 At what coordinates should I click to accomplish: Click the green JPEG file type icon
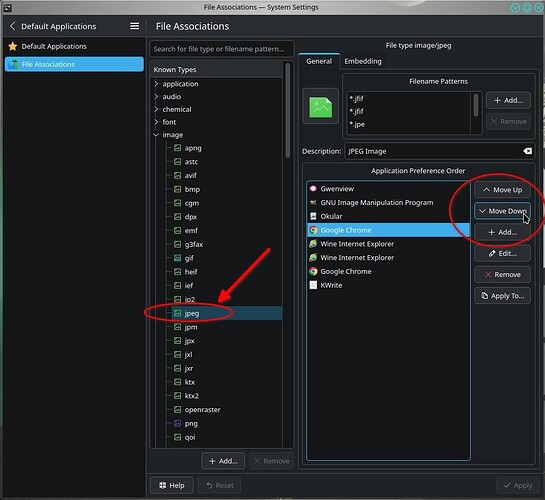tap(320, 107)
